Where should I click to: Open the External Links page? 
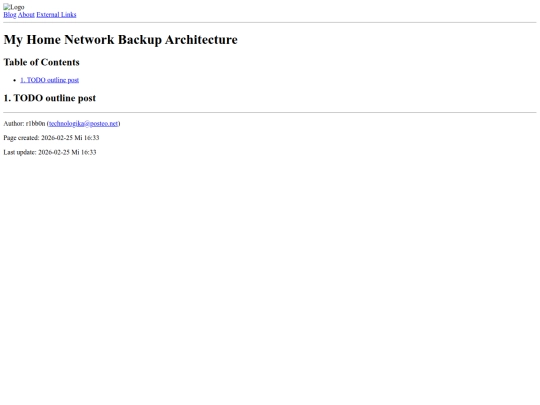(56, 14)
